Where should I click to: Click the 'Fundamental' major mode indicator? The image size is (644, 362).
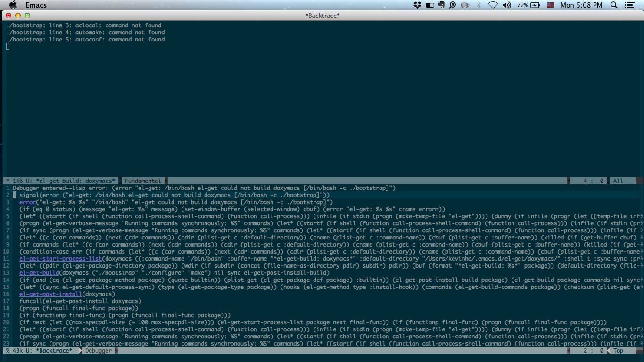(143, 181)
